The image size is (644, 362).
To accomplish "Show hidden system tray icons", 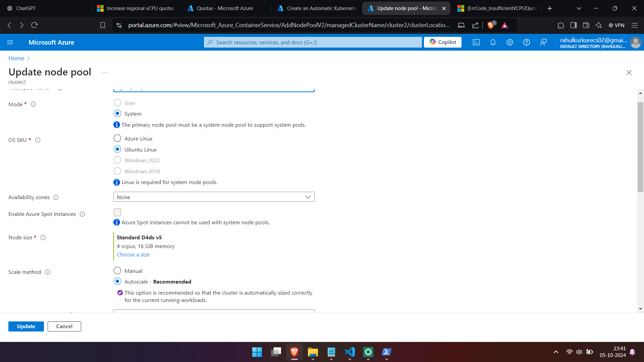I will click(556, 352).
